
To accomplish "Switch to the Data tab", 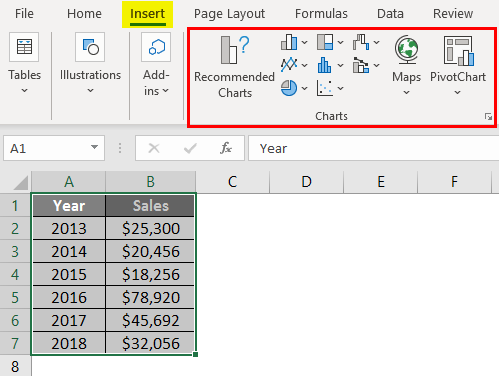I will (390, 14).
